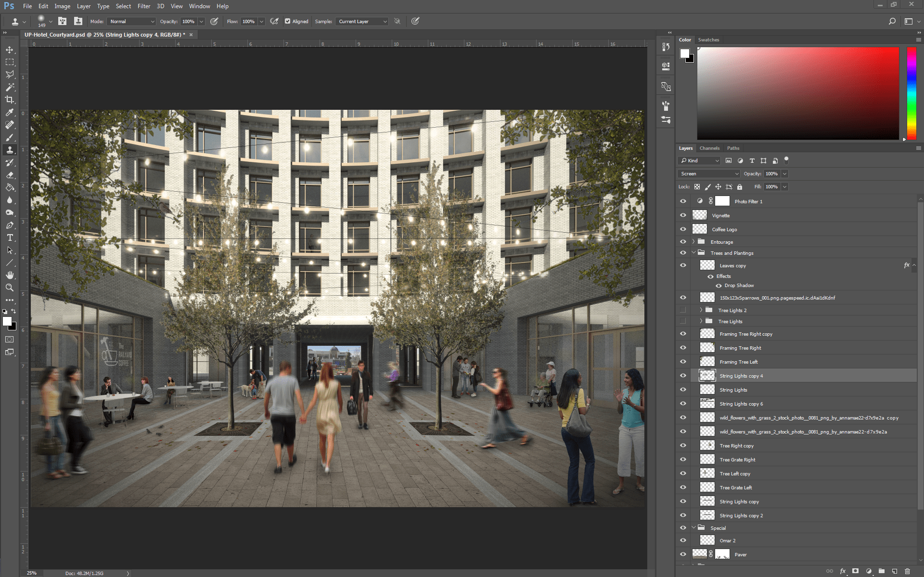Click the 25% zoom field in status bar
The height and width of the screenshot is (577, 924).
(x=31, y=573)
